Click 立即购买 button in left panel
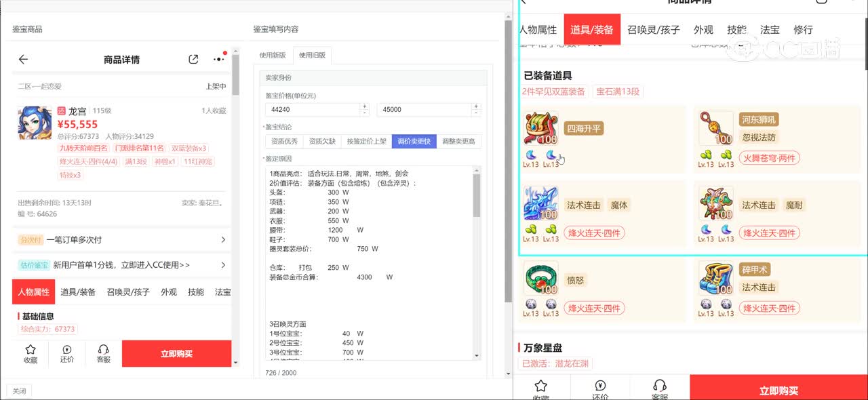This screenshot has width=868, height=400. 176,353
